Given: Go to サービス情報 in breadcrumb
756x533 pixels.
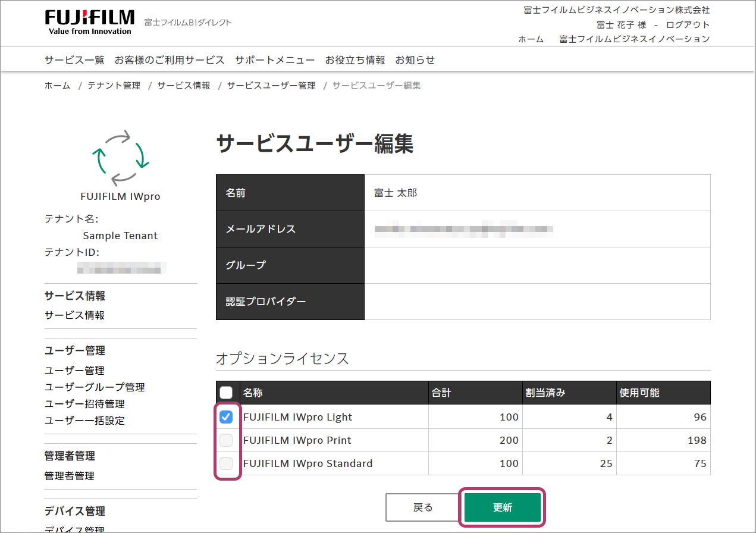Looking at the screenshot, I should [x=184, y=86].
